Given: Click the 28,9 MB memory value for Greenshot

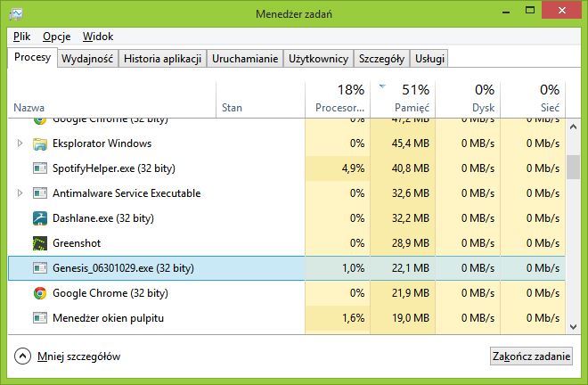Looking at the screenshot, I should 411,243.
